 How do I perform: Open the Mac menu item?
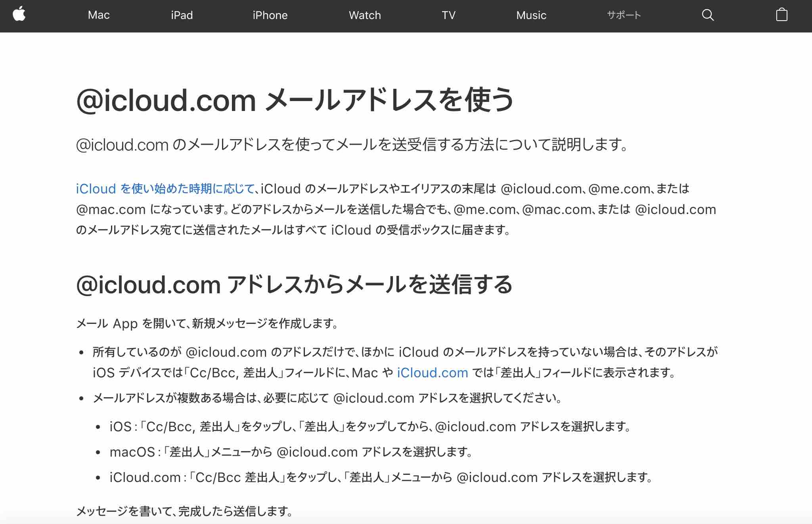(99, 15)
